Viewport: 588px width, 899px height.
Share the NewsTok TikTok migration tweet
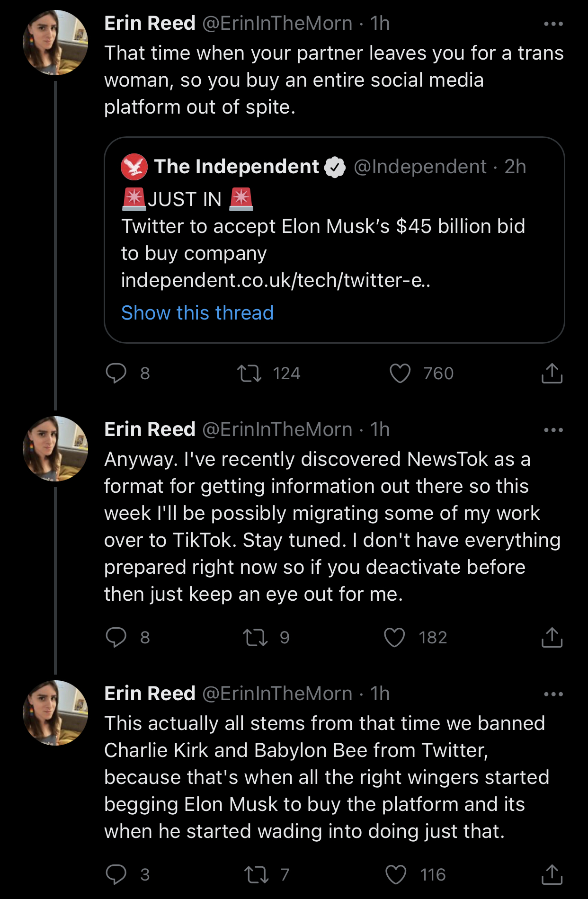(552, 637)
